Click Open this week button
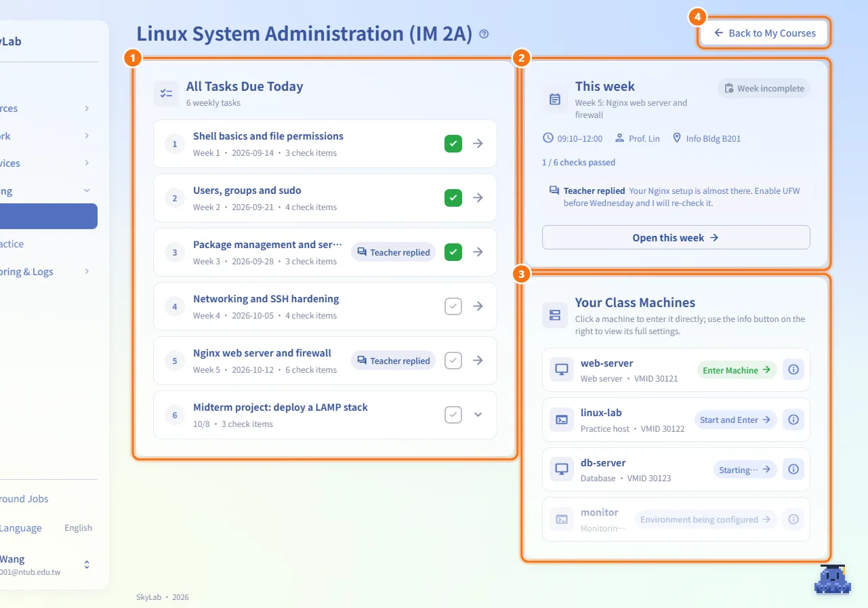The height and width of the screenshot is (608, 868). (x=676, y=238)
